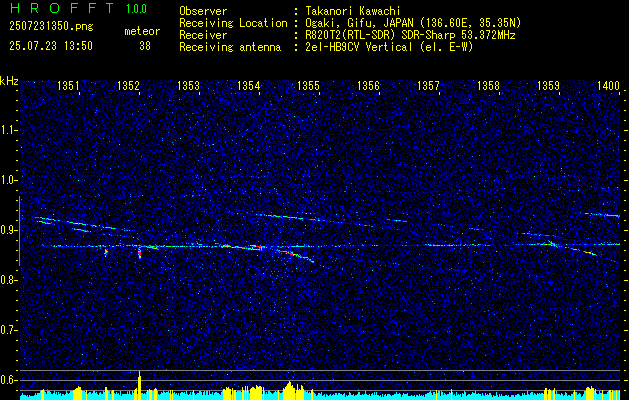Click the 0.9 kHz axis label
The image size is (629, 400).
point(8,230)
